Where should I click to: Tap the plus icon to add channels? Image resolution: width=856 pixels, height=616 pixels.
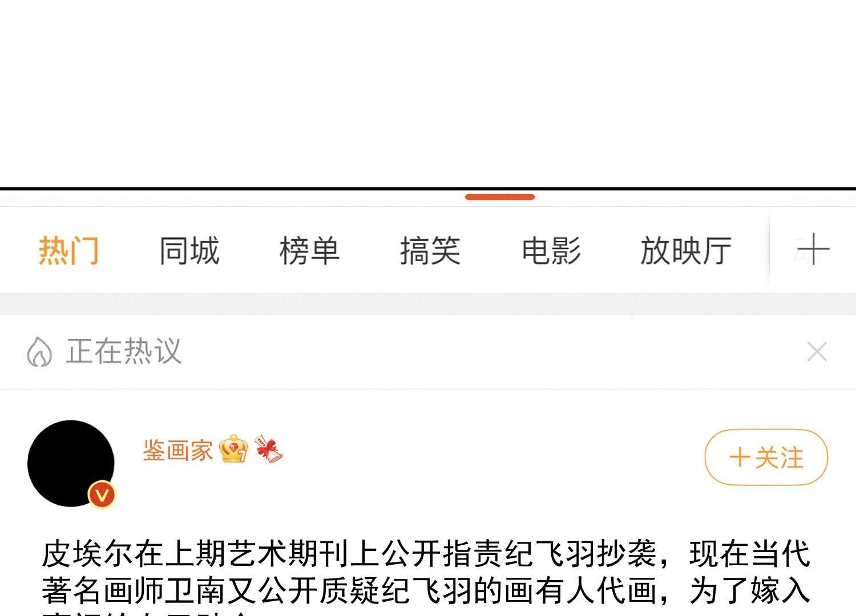click(x=813, y=250)
